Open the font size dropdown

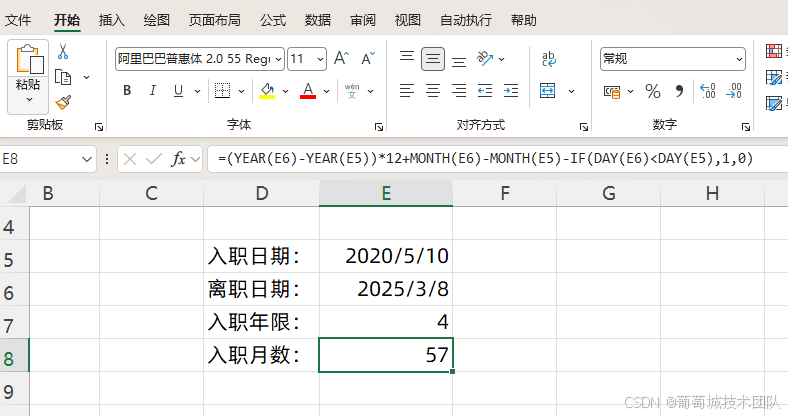(320, 59)
